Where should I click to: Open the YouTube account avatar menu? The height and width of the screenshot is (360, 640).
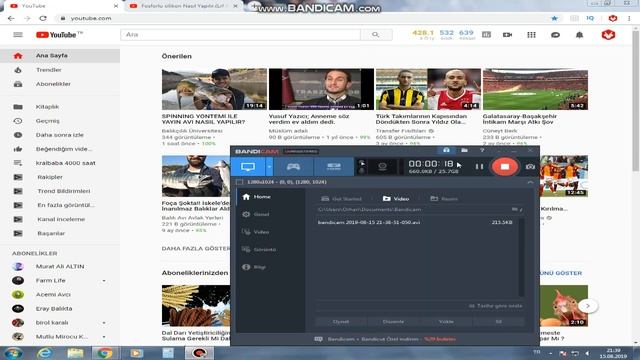click(608, 35)
